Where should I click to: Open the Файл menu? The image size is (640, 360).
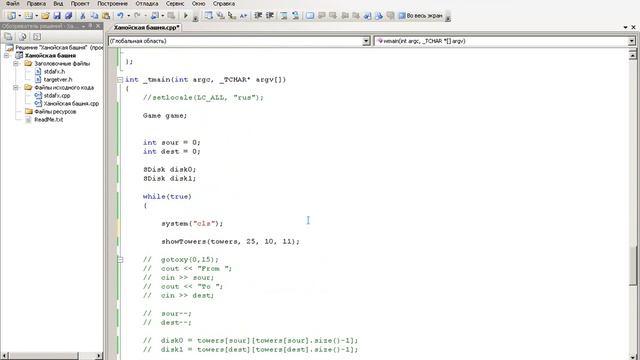tap(12, 3)
